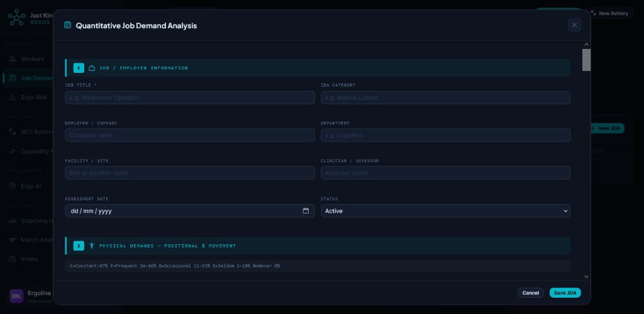Image resolution: width=644 pixels, height=314 pixels.
Task: Click the Intake icon in the sidebar
Action: pyautogui.click(x=13, y=259)
